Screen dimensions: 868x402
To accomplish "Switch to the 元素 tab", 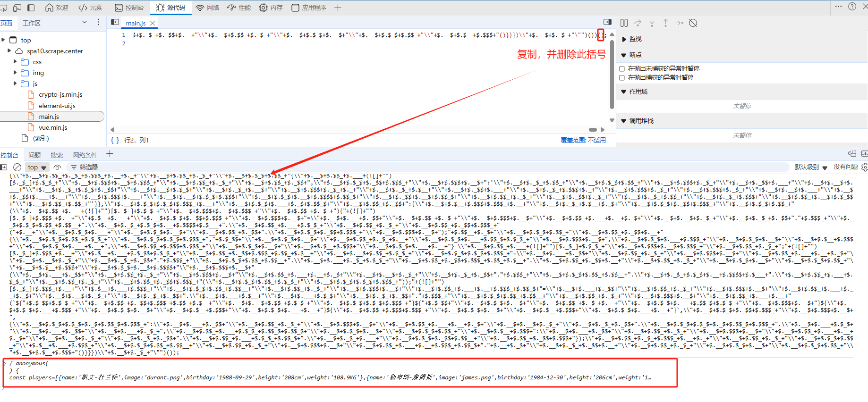I will [90, 8].
